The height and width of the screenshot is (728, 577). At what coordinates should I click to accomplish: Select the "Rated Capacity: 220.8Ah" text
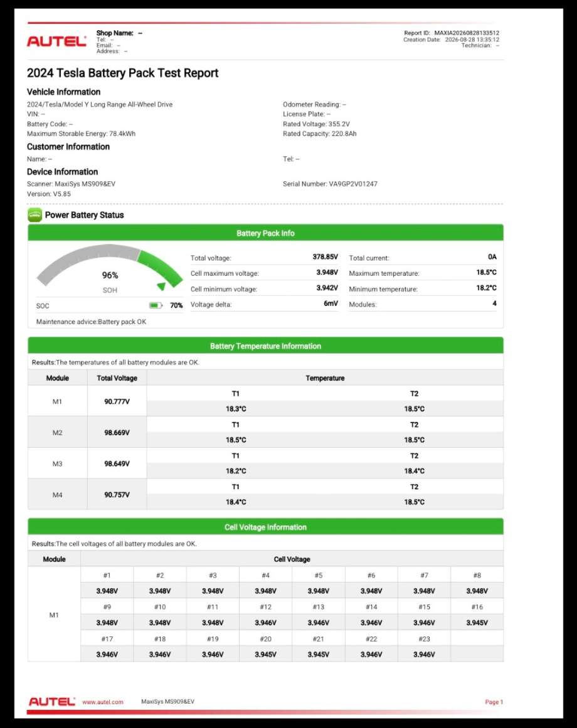320,134
